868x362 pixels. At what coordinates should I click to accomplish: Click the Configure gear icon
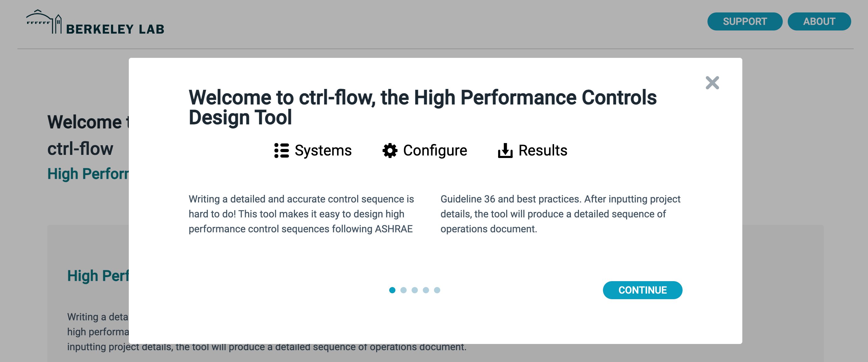pos(390,151)
